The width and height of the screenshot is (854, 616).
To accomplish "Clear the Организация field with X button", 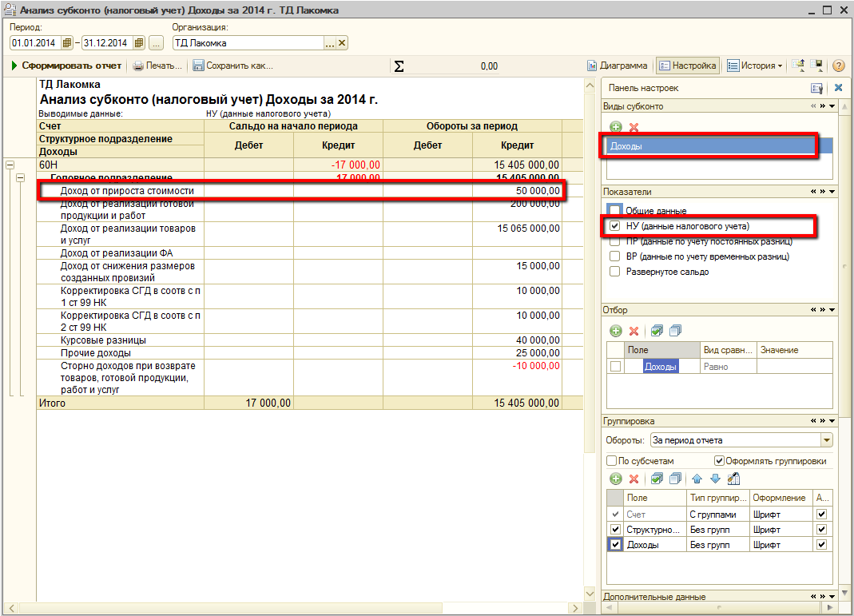I will [342, 43].
